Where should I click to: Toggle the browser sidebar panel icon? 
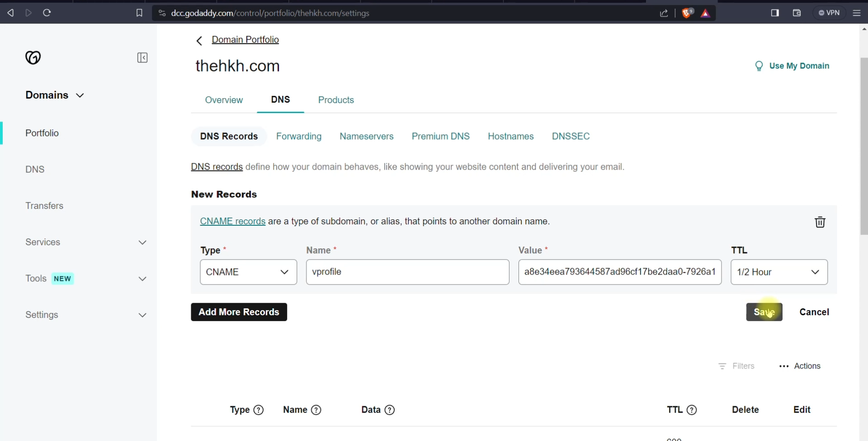coord(775,13)
